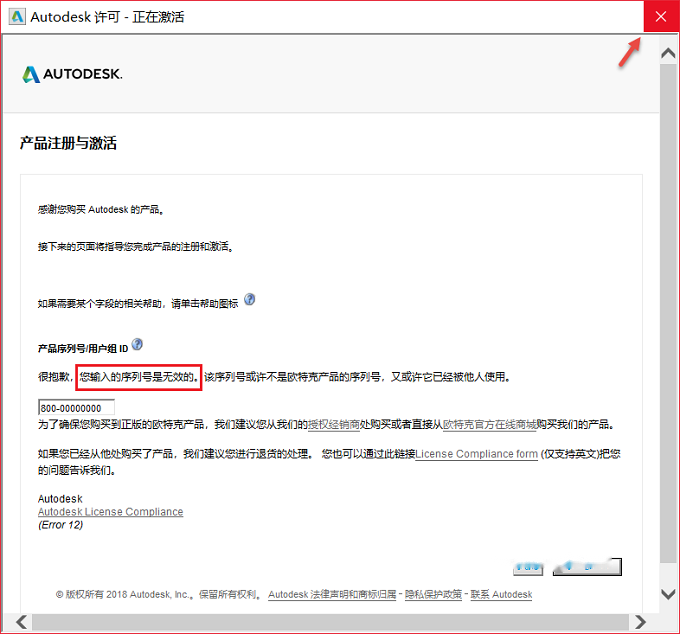The width and height of the screenshot is (680, 634).
Task: Click the serial number field 800-00000000
Action: pyautogui.click(x=76, y=408)
